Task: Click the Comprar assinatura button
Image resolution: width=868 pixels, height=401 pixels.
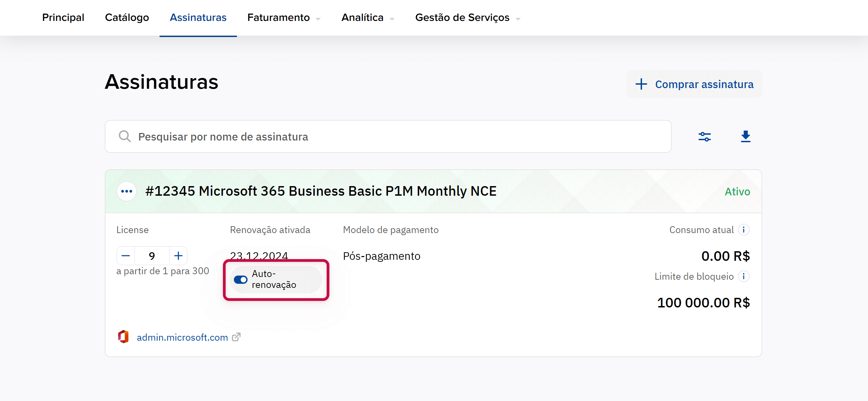Action: click(x=694, y=84)
